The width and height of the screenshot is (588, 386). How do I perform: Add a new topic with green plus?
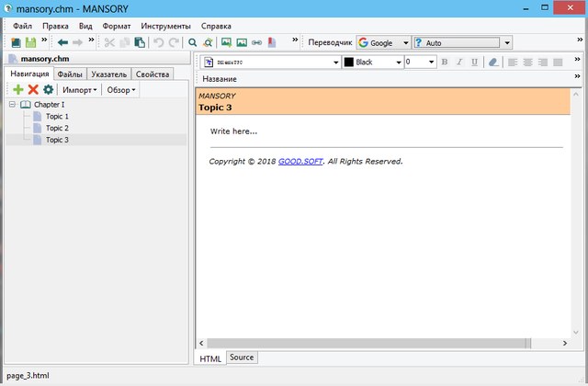[x=18, y=90]
